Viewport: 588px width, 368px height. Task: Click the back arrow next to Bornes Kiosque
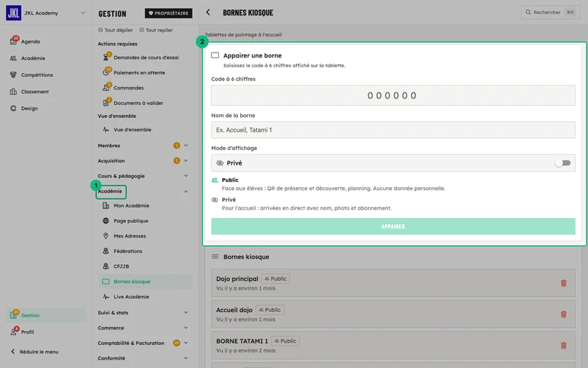tap(208, 13)
